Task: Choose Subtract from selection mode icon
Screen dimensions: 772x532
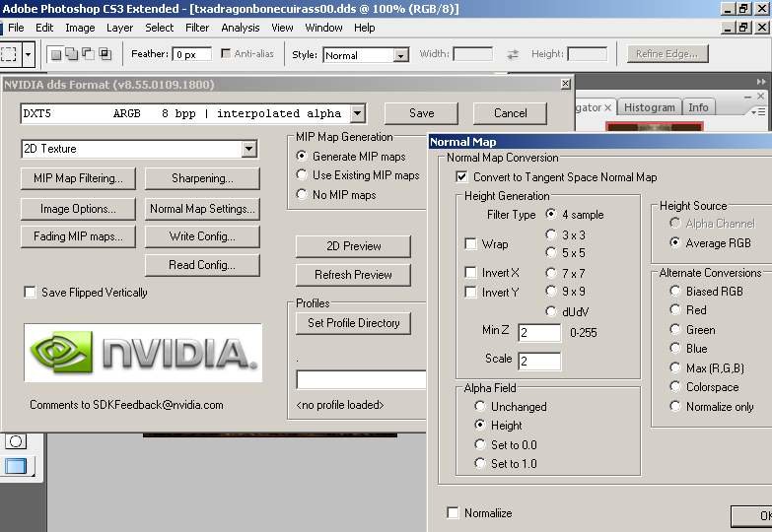Action: [x=88, y=54]
